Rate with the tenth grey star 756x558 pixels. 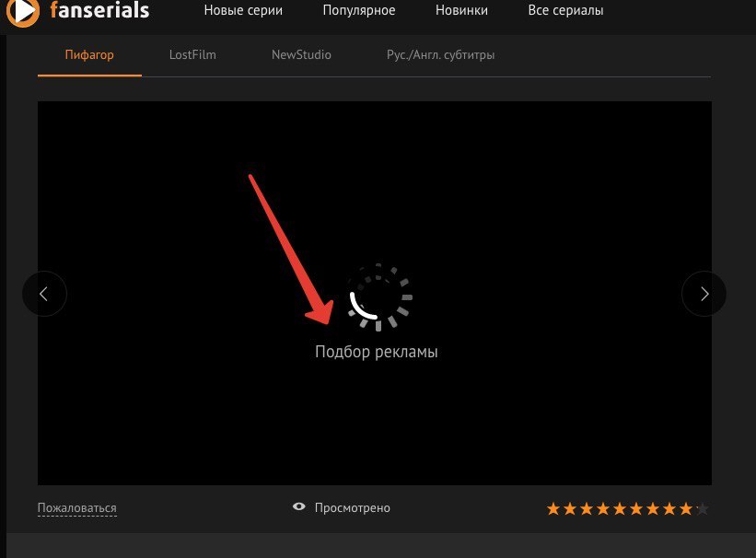703,508
